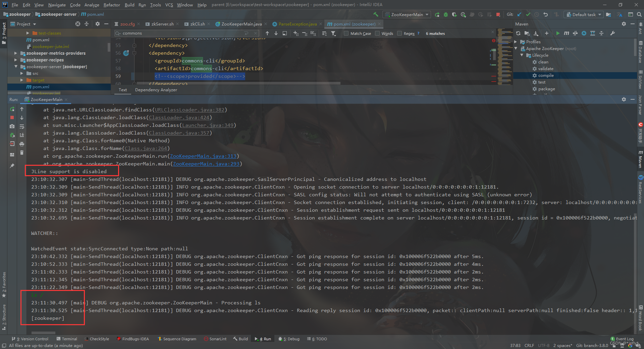
Task: Pin the Run tab
Action: (12, 166)
